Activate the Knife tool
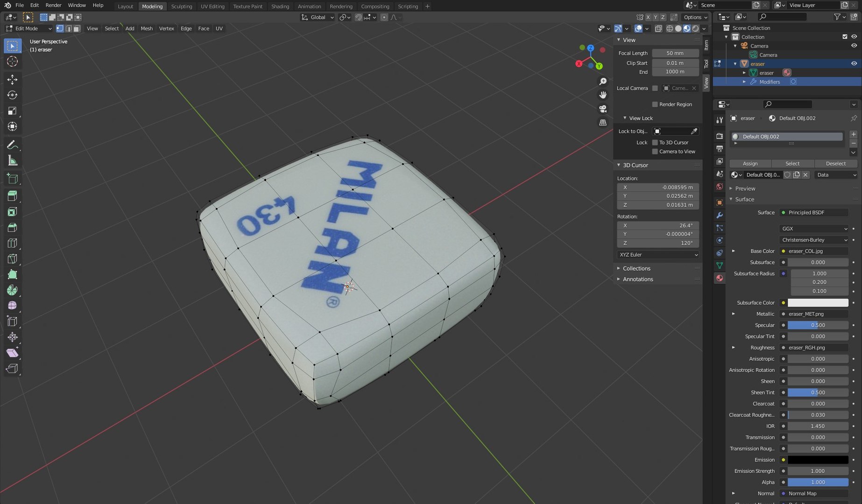The image size is (862, 504). tap(13, 259)
